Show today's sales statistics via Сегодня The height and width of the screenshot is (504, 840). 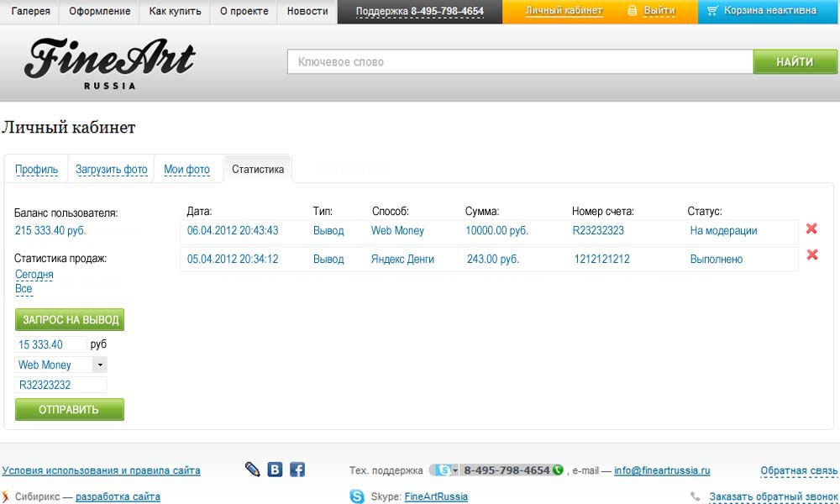click(x=34, y=274)
